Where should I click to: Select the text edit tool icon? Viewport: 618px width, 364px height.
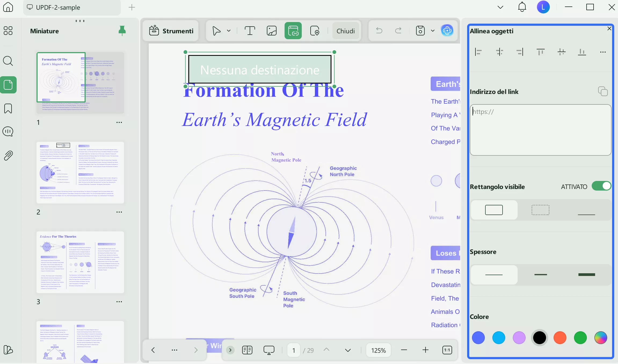click(x=250, y=31)
